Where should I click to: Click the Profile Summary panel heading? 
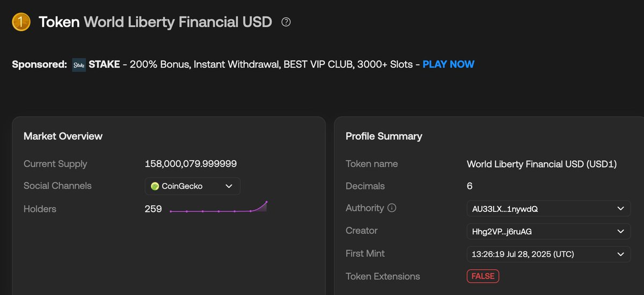click(x=384, y=136)
